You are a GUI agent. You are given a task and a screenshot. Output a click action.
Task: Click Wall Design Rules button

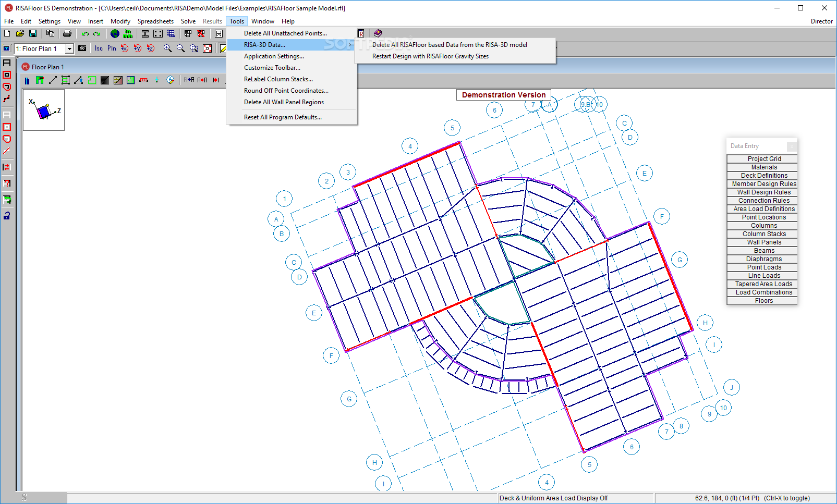tap(762, 192)
